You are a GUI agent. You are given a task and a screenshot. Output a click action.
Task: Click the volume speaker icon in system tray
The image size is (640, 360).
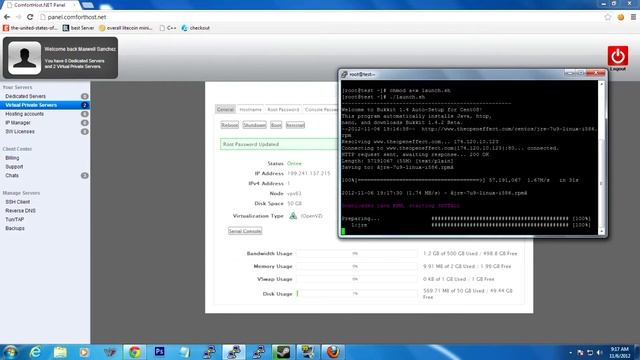coord(599,352)
